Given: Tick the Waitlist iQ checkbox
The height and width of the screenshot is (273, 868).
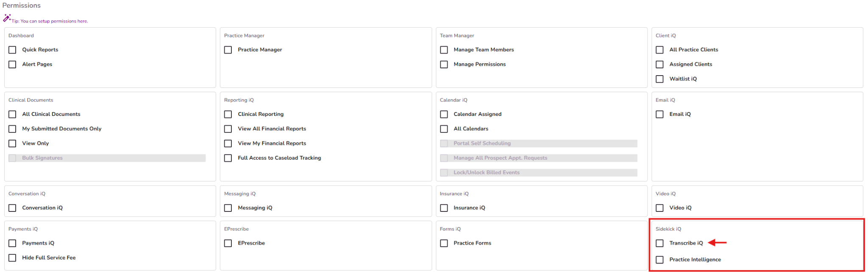Looking at the screenshot, I should (x=660, y=79).
